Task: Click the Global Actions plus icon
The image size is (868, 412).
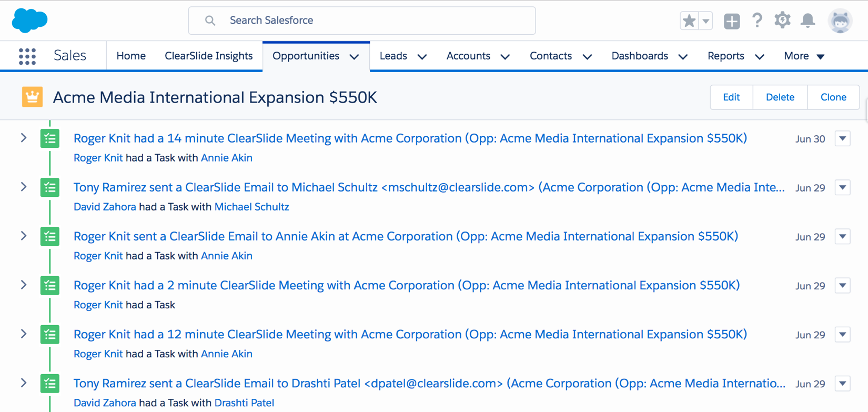Action: tap(732, 21)
